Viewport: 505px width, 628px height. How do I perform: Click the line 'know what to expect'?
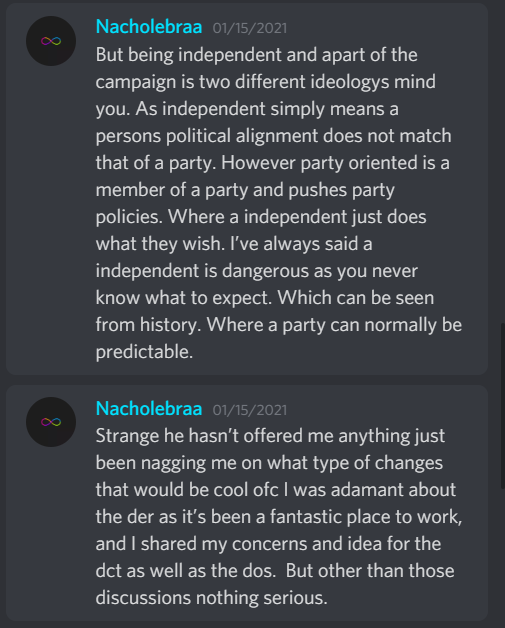(265, 298)
